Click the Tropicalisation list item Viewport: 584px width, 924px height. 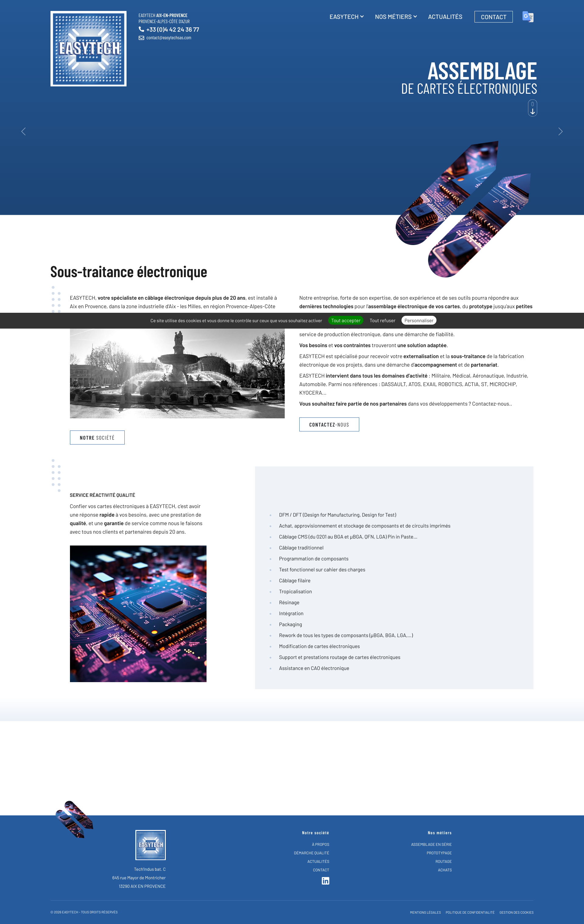[295, 591]
